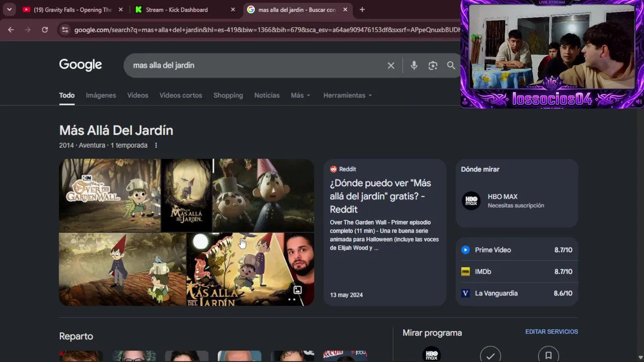
Task: Switch to Videos results
Action: [x=138, y=95]
